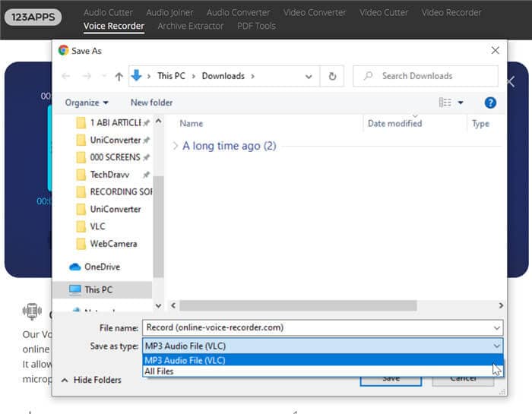Go forward with the right arrow in Save As
The image size is (532, 414).
click(87, 76)
